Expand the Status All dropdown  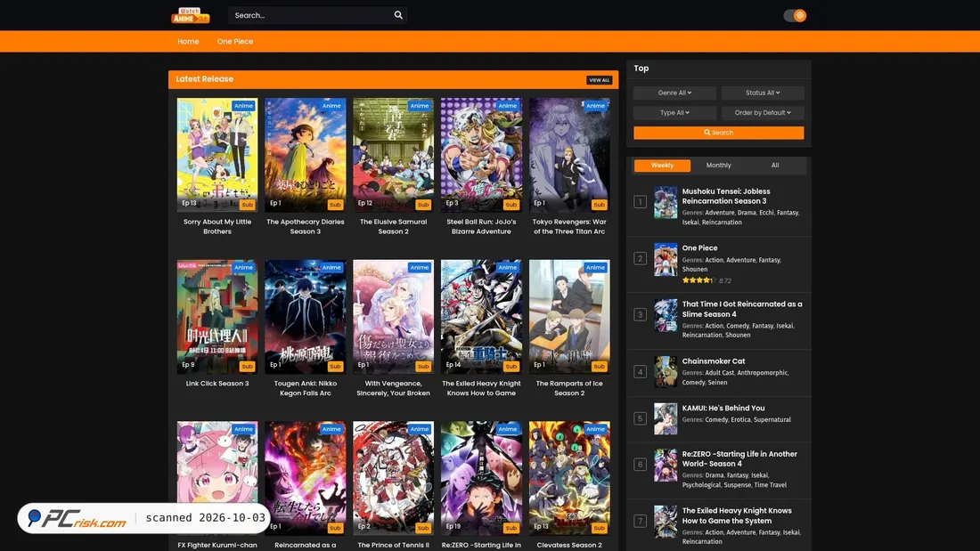click(763, 93)
